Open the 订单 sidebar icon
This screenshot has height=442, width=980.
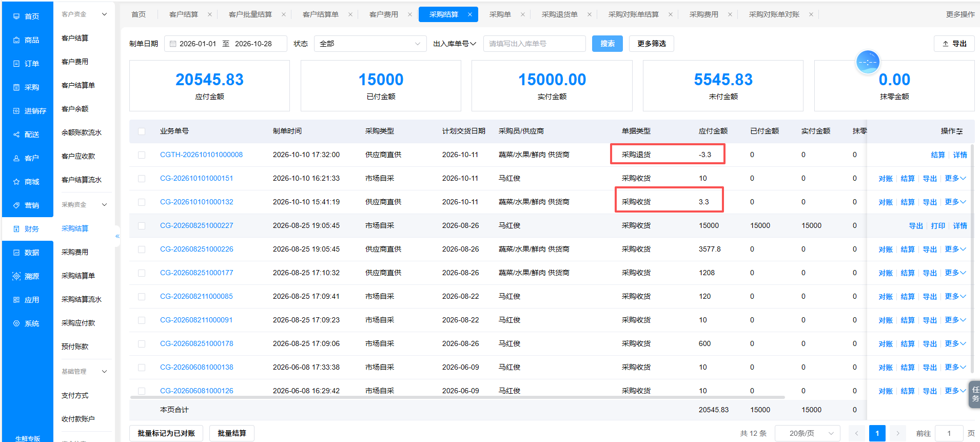(x=16, y=64)
